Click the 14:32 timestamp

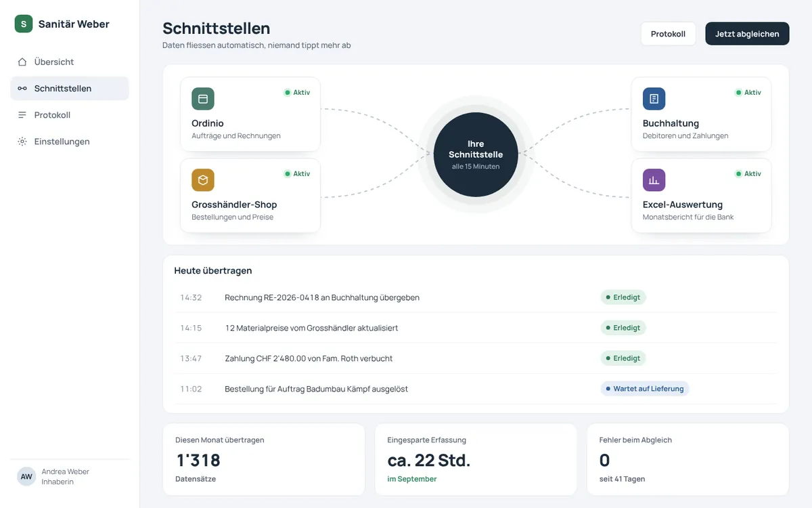tap(191, 297)
